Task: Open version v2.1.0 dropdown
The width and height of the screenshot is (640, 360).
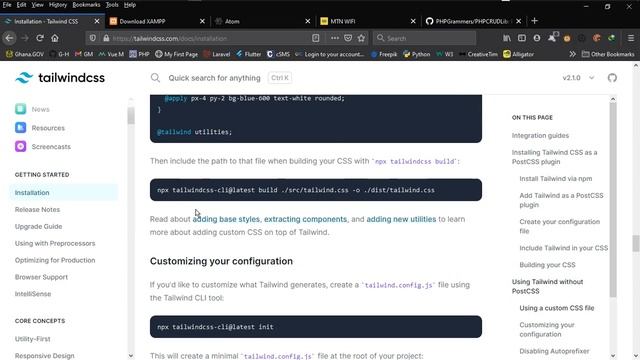Action: pos(578,78)
